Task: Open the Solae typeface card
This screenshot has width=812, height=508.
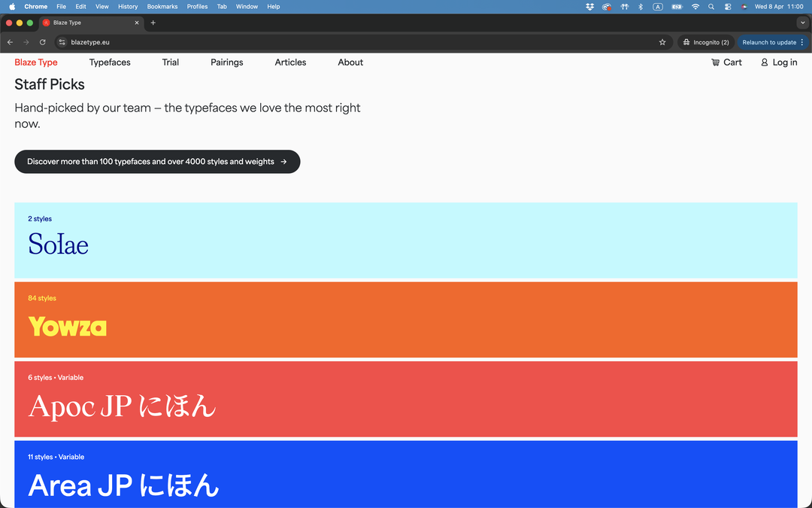Action: pos(406,240)
